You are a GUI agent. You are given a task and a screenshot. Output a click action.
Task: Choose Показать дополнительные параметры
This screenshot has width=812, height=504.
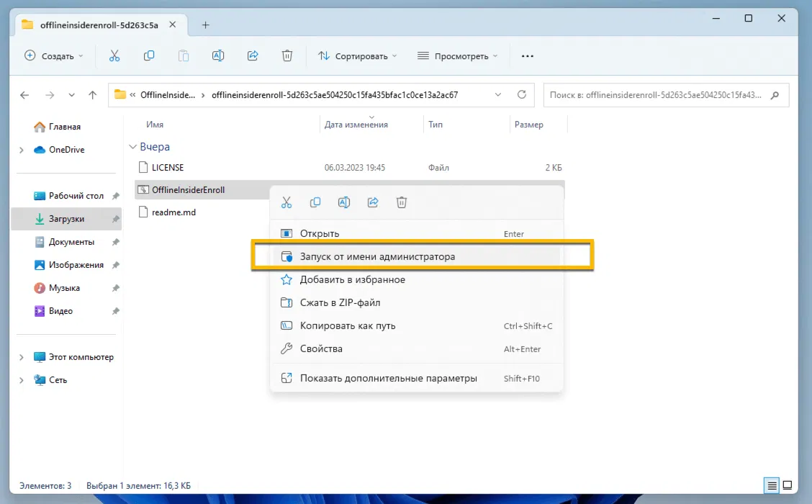coord(416,378)
